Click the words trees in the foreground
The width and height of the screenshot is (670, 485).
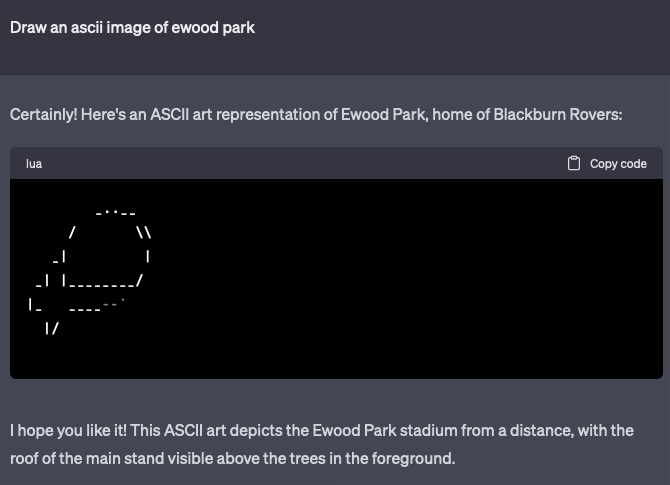point(371,458)
